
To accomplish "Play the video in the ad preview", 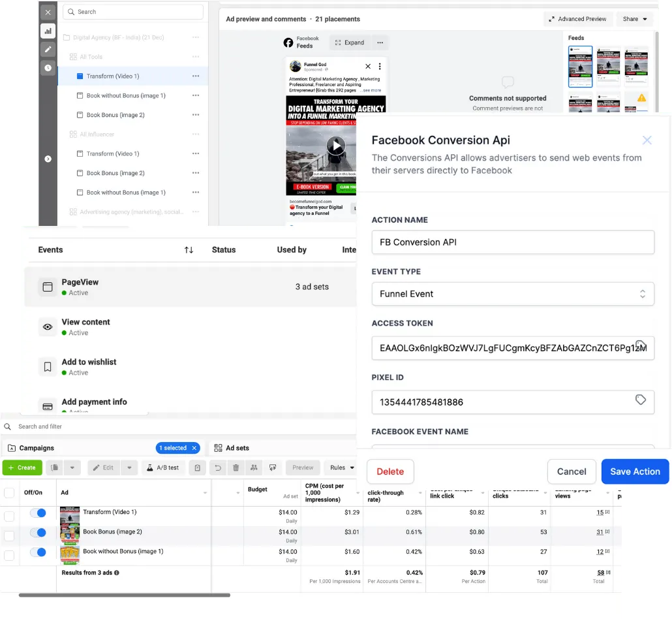I will tap(336, 146).
